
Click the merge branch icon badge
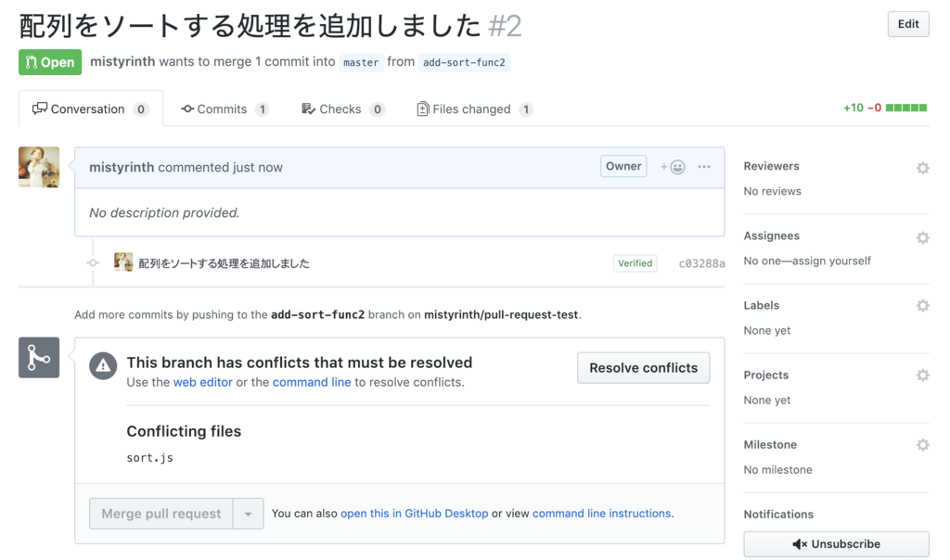39,357
